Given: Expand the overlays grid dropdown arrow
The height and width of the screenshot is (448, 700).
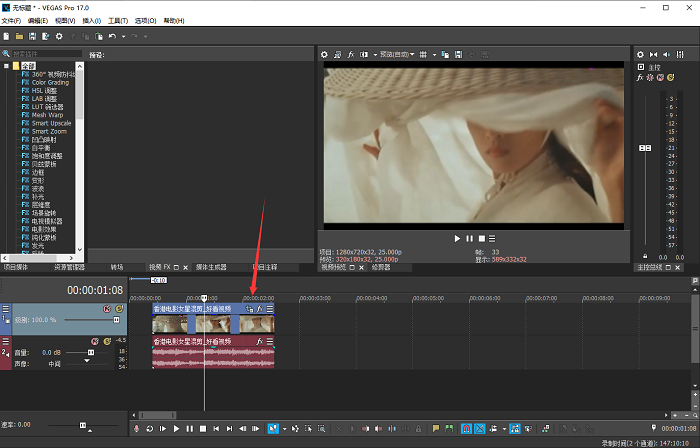Looking at the screenshot, I should (x=434, y=54).
